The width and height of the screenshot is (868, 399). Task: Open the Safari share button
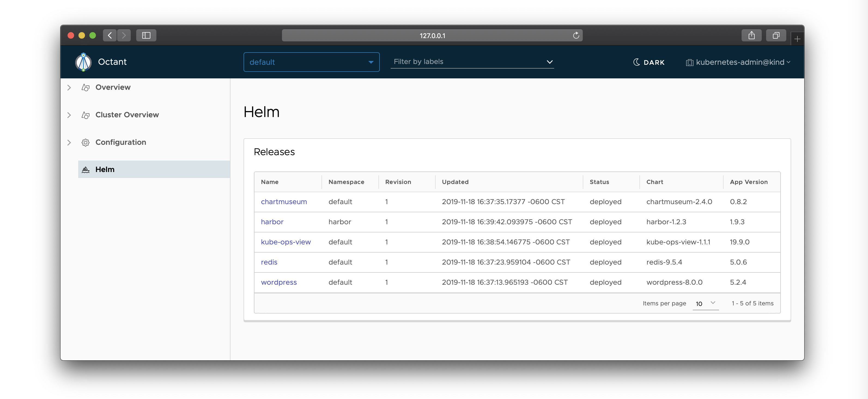coord(751,35)
